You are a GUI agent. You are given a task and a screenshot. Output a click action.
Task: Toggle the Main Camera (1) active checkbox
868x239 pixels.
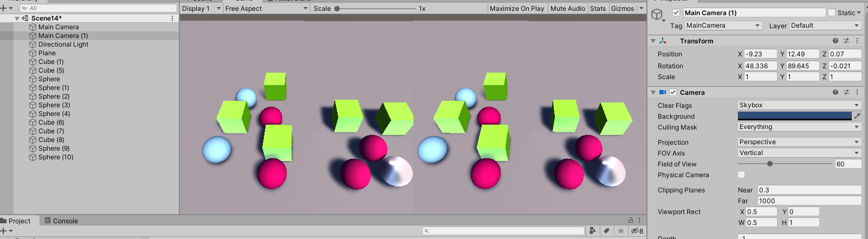point(676,12)
